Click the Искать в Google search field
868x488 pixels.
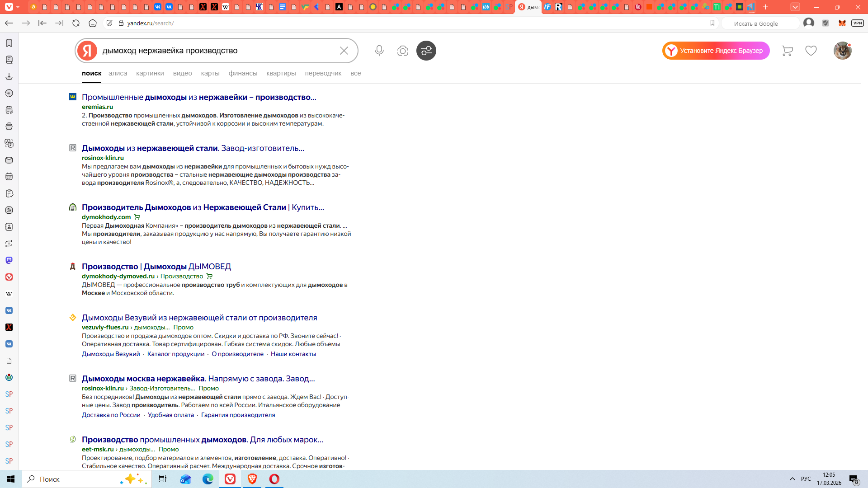tap(759, 23)
